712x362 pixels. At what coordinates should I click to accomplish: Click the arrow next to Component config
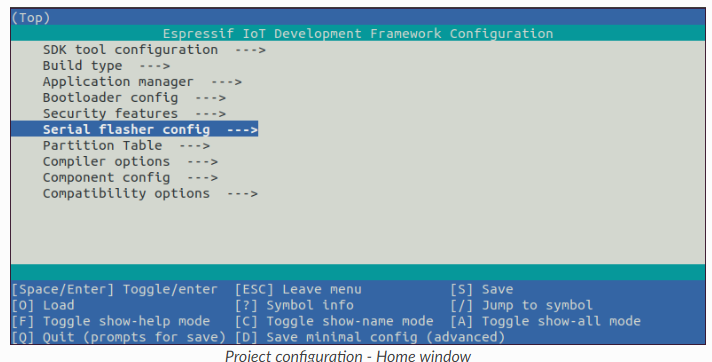[x=203, y=178]
